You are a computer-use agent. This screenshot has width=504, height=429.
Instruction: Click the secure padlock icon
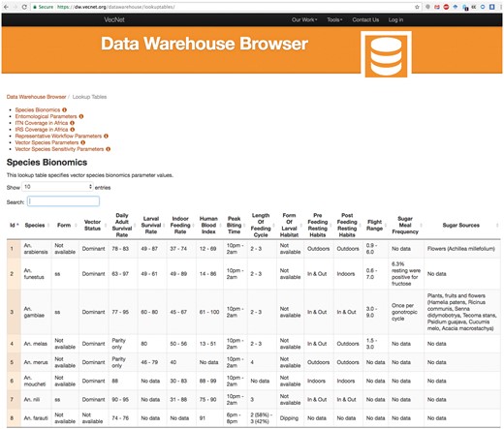point(35,7)
